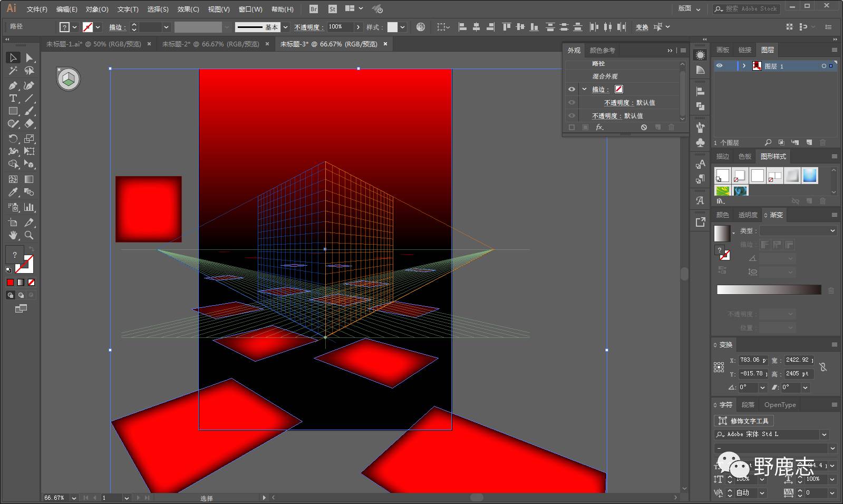The height and width of the screenshot is (504, 843).
Task: Select the Eyedropper tool
Action: pos(13,192)
